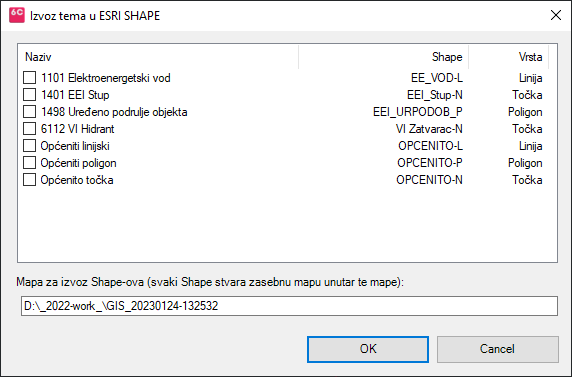
Task: Tick the 1401 EEI Stup checkbox
Action: tap(30, 95)
